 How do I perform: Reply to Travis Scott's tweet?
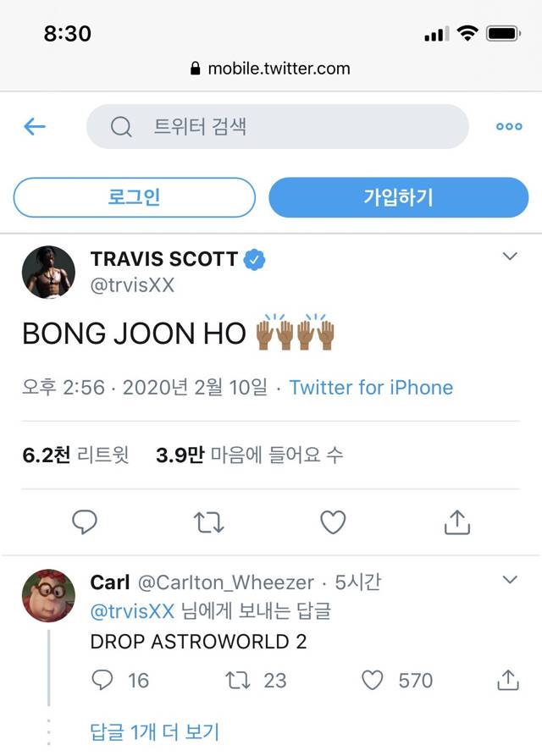click(x=84, y=522)
